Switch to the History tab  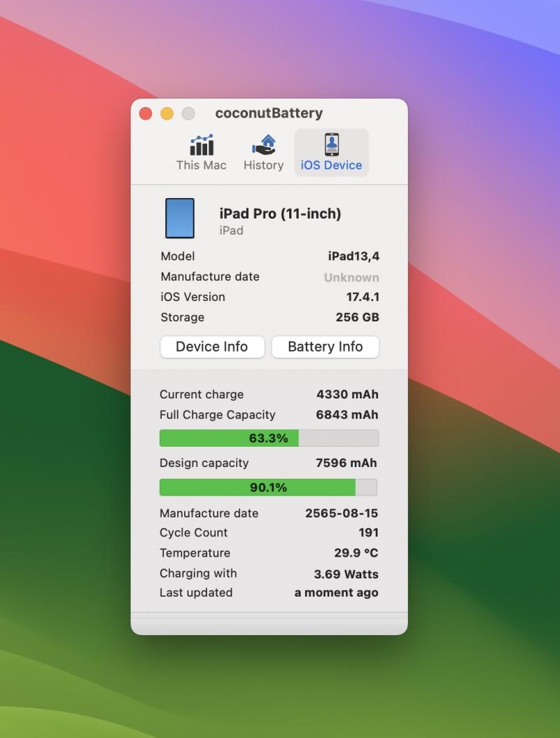tap(263, 153)
